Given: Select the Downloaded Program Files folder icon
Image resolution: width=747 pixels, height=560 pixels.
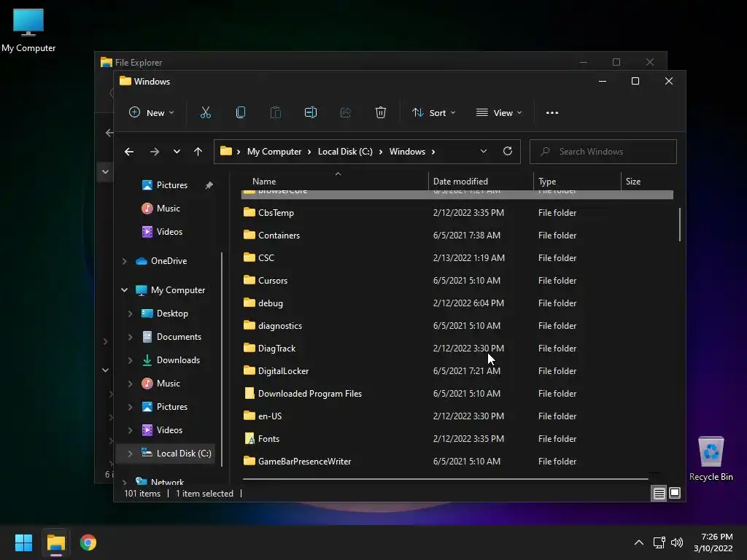Looking at the screenshot, I should point(249,393).
